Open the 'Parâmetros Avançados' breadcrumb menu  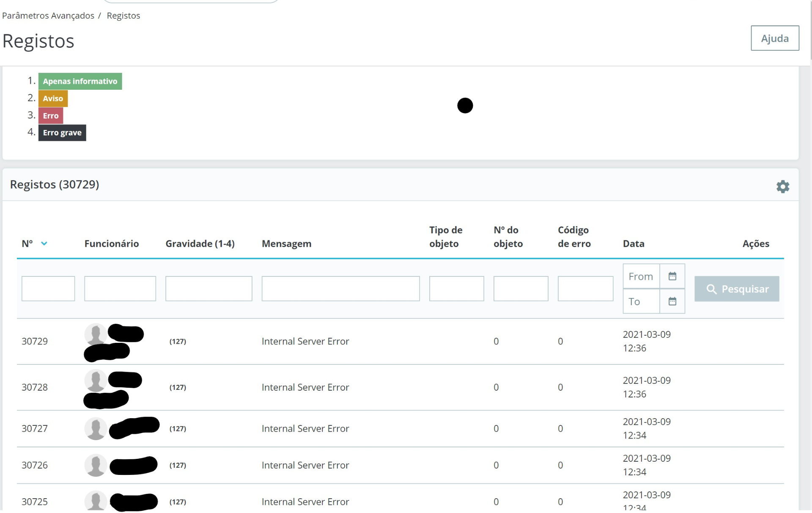point(48,16)
